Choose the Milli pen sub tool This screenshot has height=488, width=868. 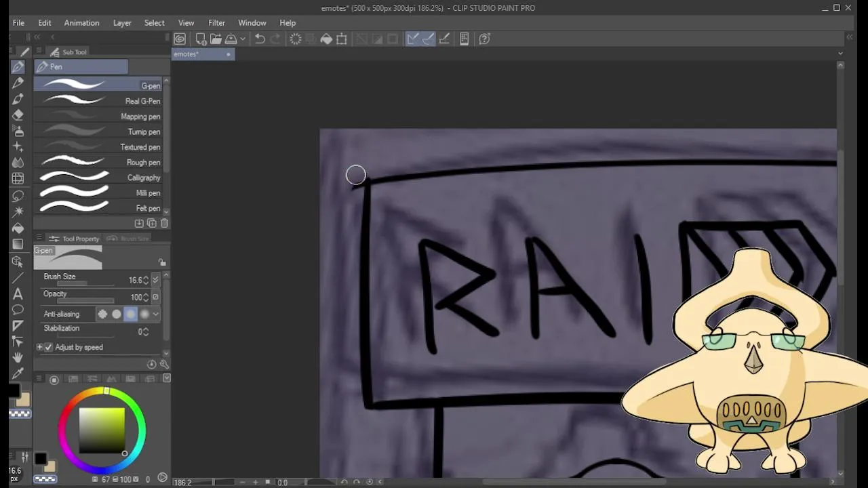[99, 193]
